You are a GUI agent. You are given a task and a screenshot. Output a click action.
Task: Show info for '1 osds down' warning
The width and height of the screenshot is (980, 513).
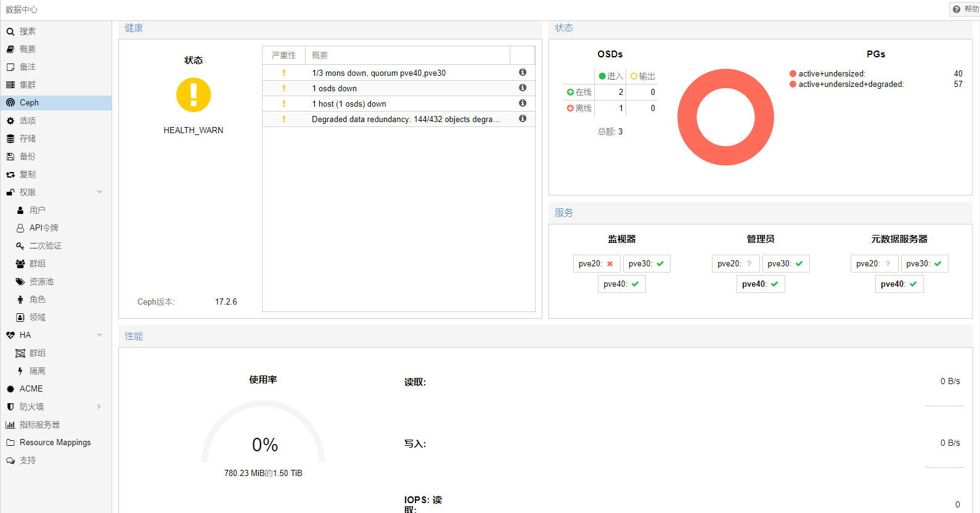[523, 88]
